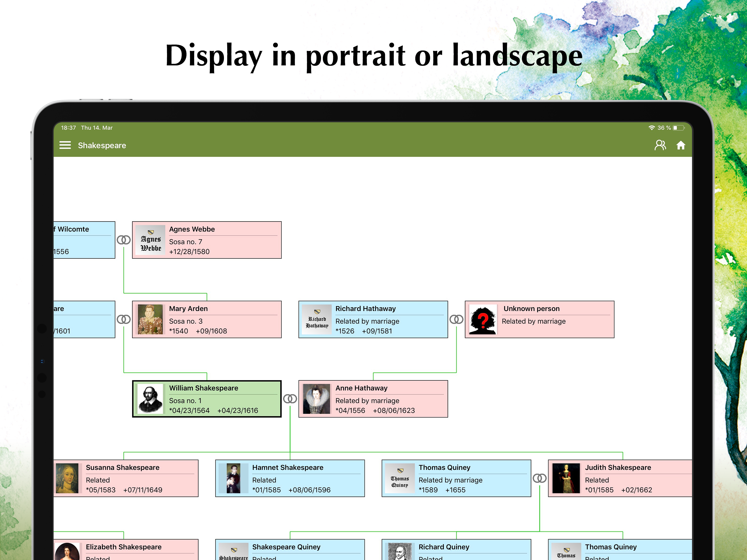Click William Shakespeare's Sosa no. 1 label

pos(185,401)
